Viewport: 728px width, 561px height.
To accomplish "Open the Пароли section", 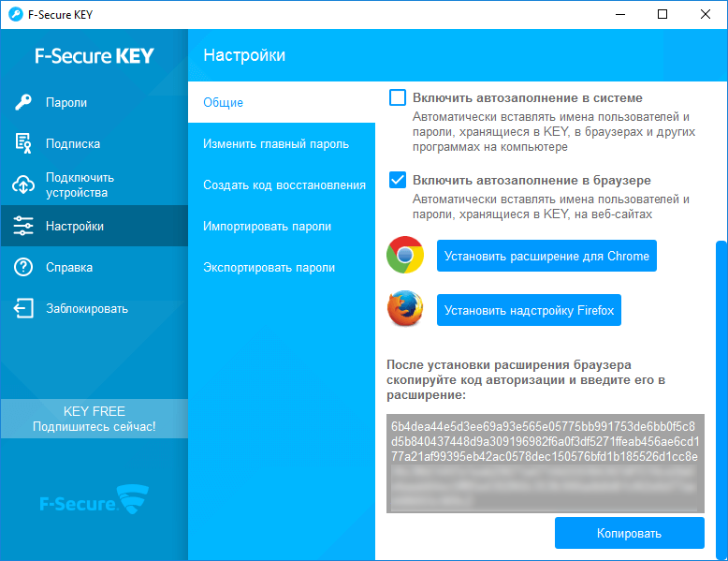I will point(95,102).
